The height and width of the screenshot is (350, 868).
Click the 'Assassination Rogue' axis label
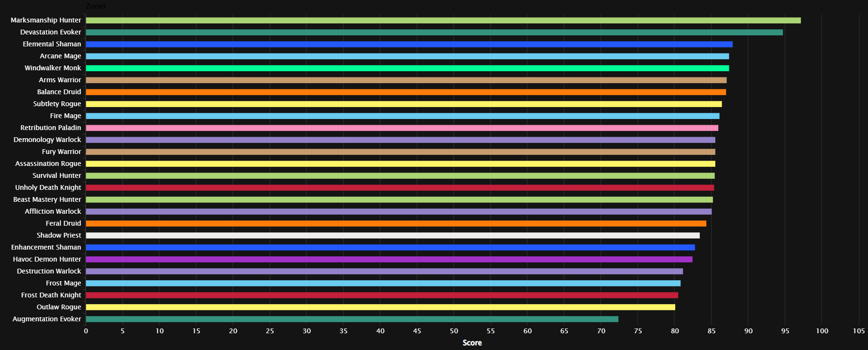click(x=48, y=164)
